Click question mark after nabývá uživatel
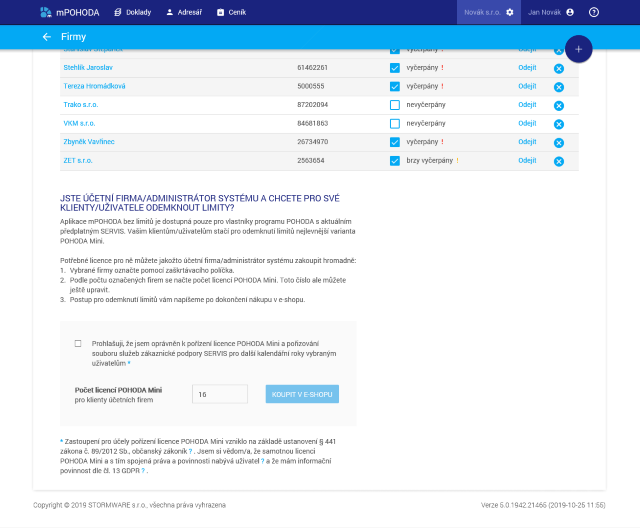This screenshot has height=528, width=640. tap(262, 461)
